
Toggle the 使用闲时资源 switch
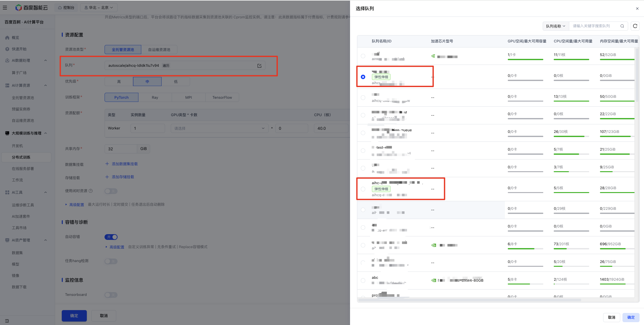(111, 191)
